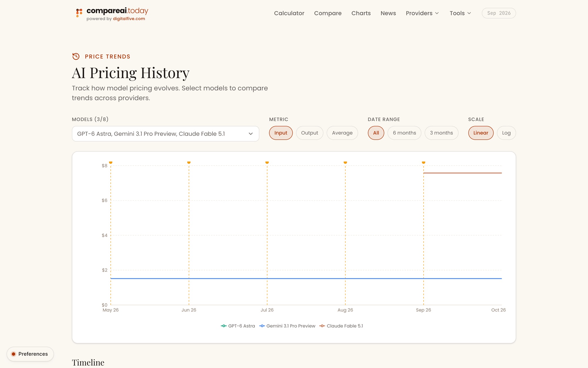Image resolution: width=588 pixels, height=368 pixels.
Task: Open the Charts page
Action: pos(361,13)
